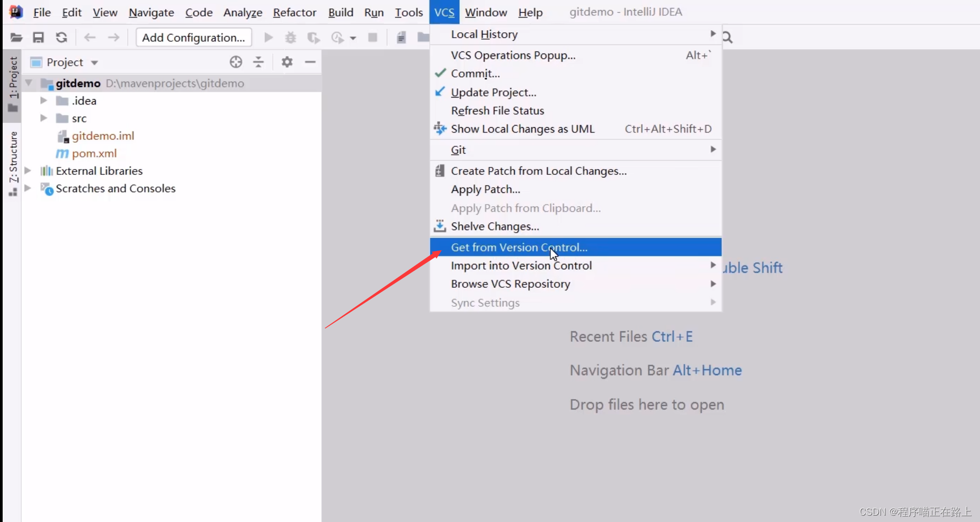
Task: Expand Local History submenu
Action: [576, 34]
